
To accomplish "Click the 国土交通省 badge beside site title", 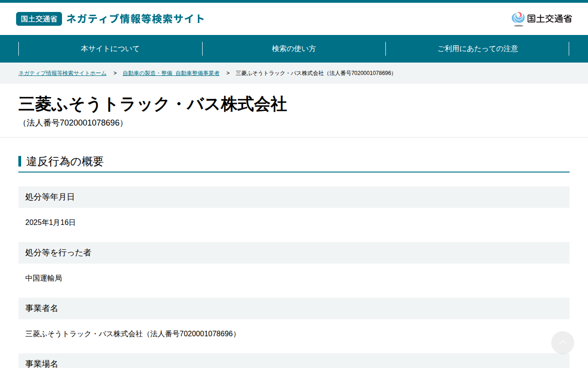I will [39, 19].
